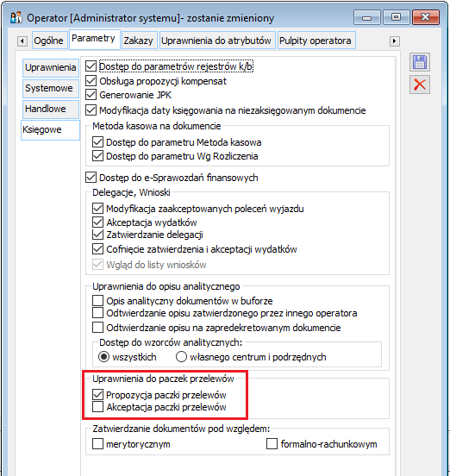The width and height of the screenshot is (450, 476).
Task: Click the red X cancel icon
Action: (x=419, y=85)
